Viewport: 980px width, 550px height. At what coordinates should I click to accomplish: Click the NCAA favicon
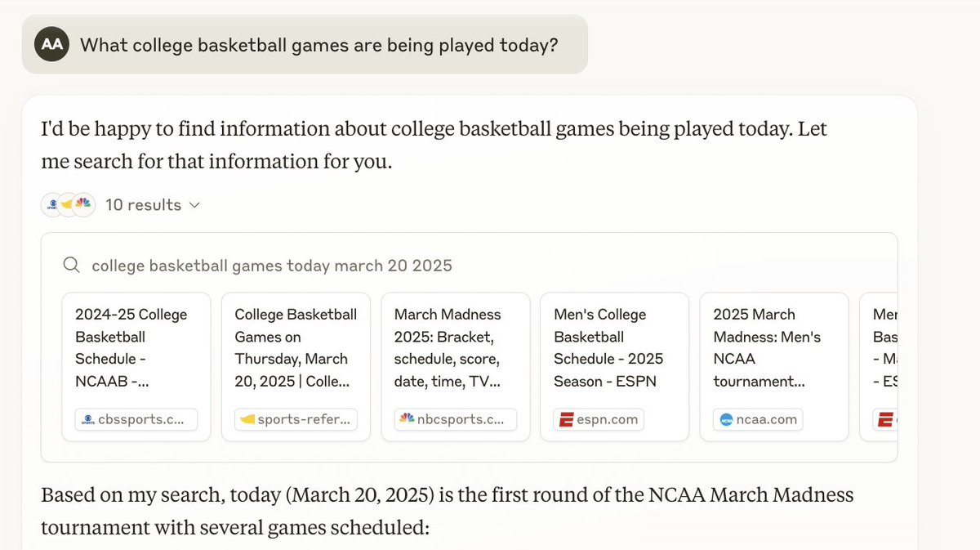[x=726, y=420]
